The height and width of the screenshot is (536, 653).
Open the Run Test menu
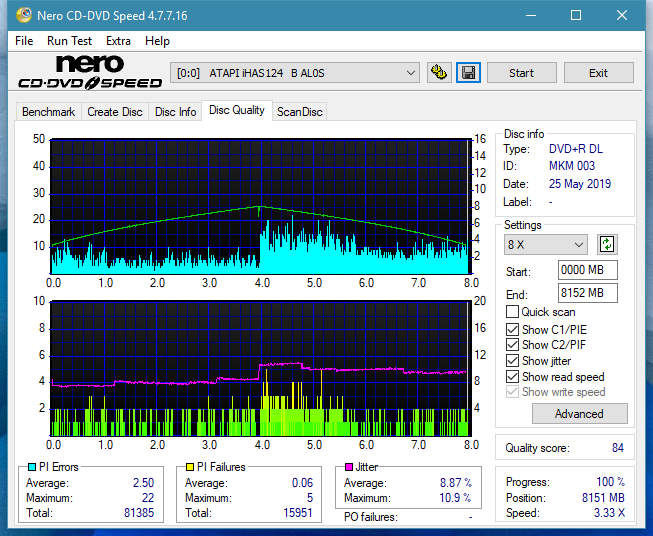[x=69, y=41]
